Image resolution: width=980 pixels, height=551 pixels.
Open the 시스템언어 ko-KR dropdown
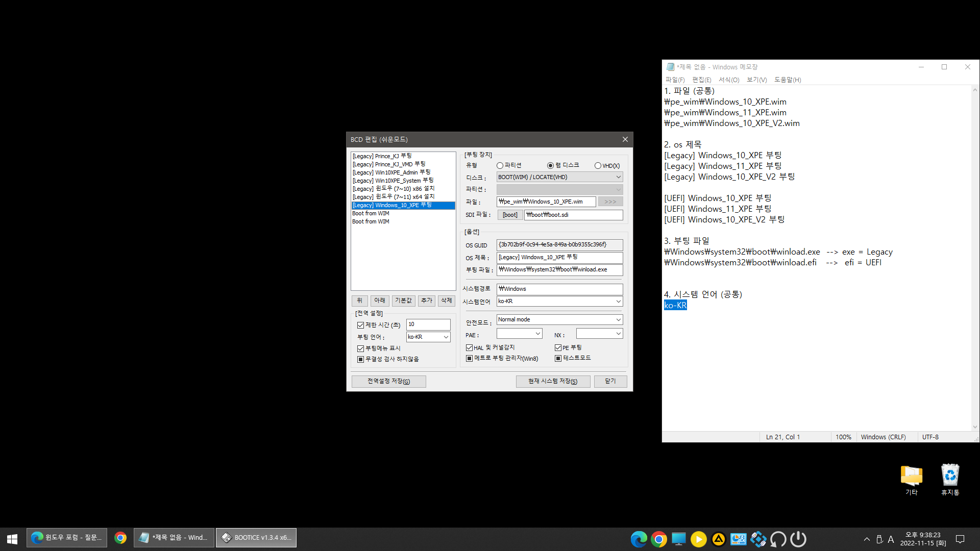pyautogui.click(x=559, y=301)
